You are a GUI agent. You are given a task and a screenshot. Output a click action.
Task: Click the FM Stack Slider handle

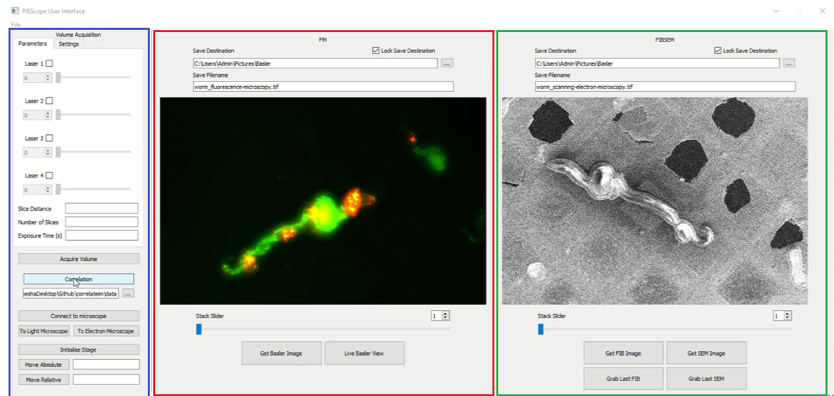(199, 330)
